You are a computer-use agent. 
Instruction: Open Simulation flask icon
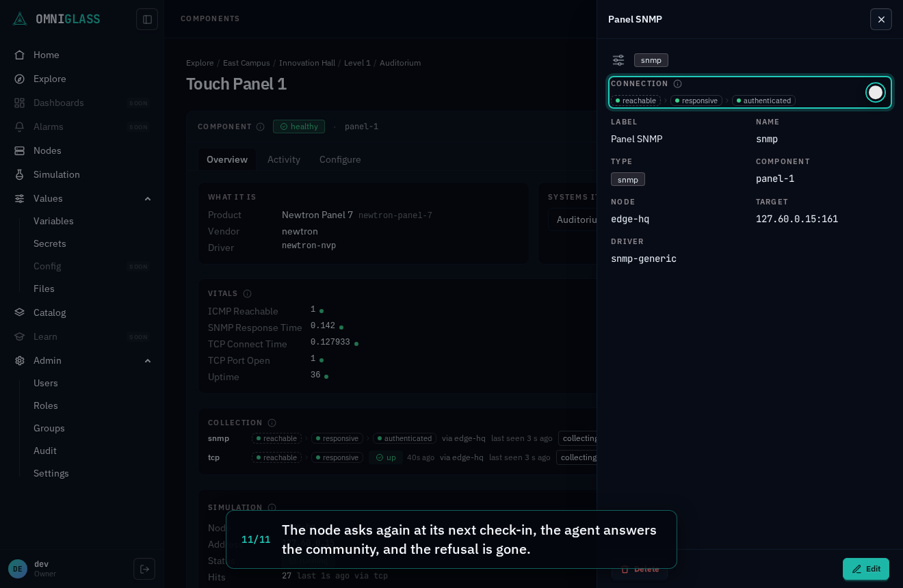pos(20,174)
